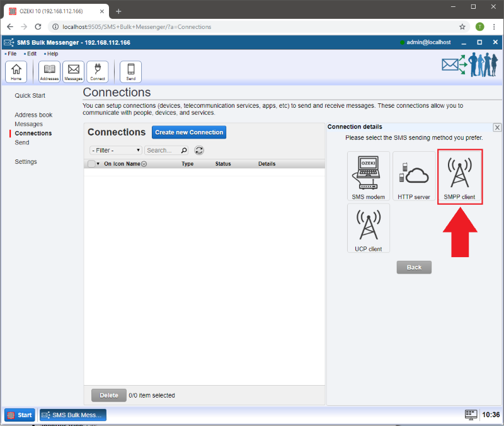Select the SMS modem connection type
Image resolution: width=504 pixels, height=426 pixels.
point(369,176)
